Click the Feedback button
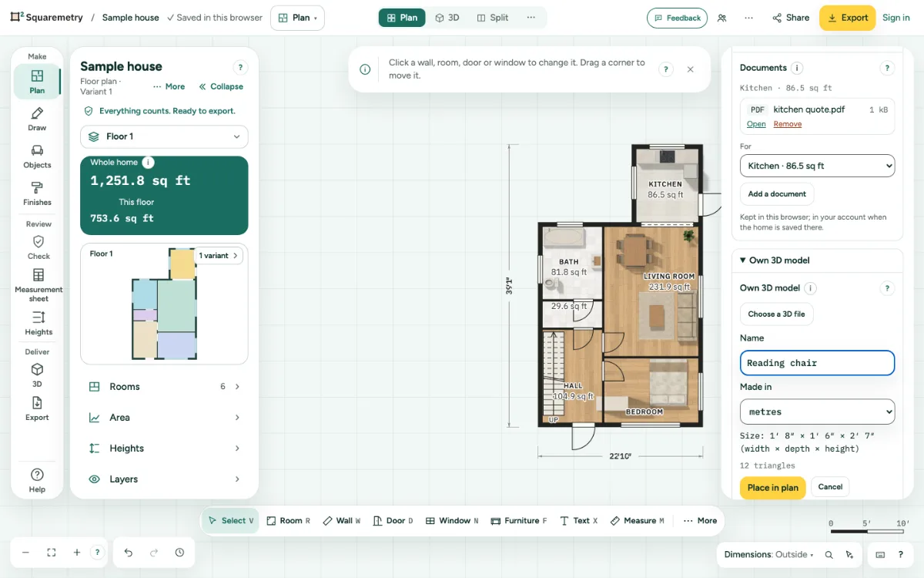Viewport: 924px width, 578px height. [x=678, y=18]
